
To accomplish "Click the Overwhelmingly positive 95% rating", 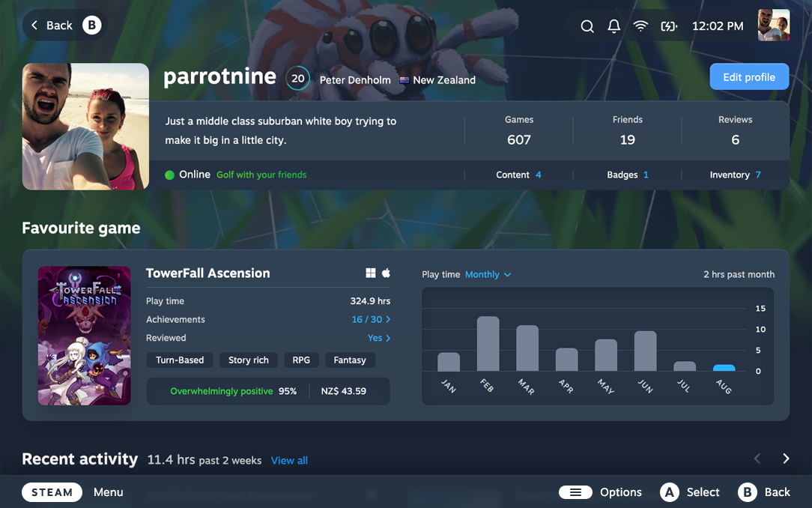I will [233, 391].
